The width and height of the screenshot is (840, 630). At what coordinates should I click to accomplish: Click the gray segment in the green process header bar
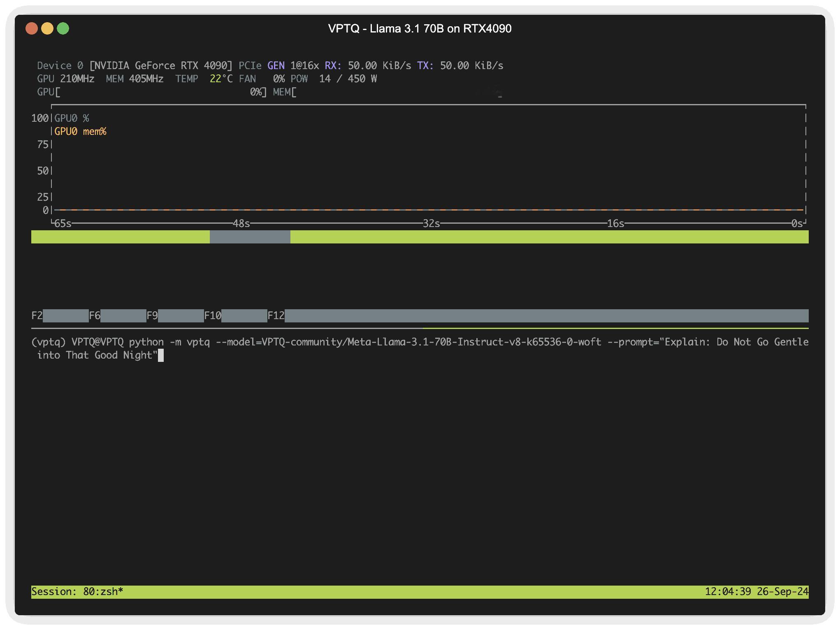click(x=250, y=237)
